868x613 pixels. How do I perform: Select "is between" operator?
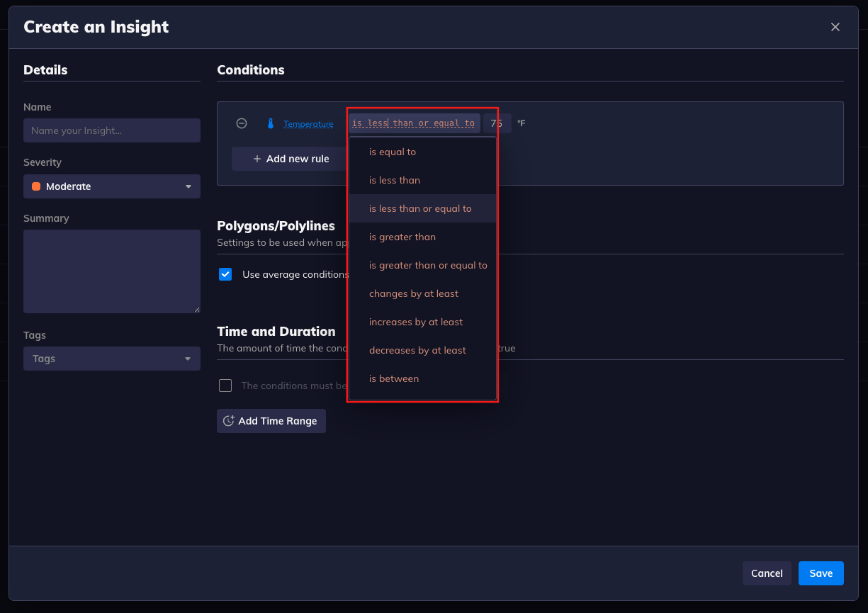[x=394, y=378]
